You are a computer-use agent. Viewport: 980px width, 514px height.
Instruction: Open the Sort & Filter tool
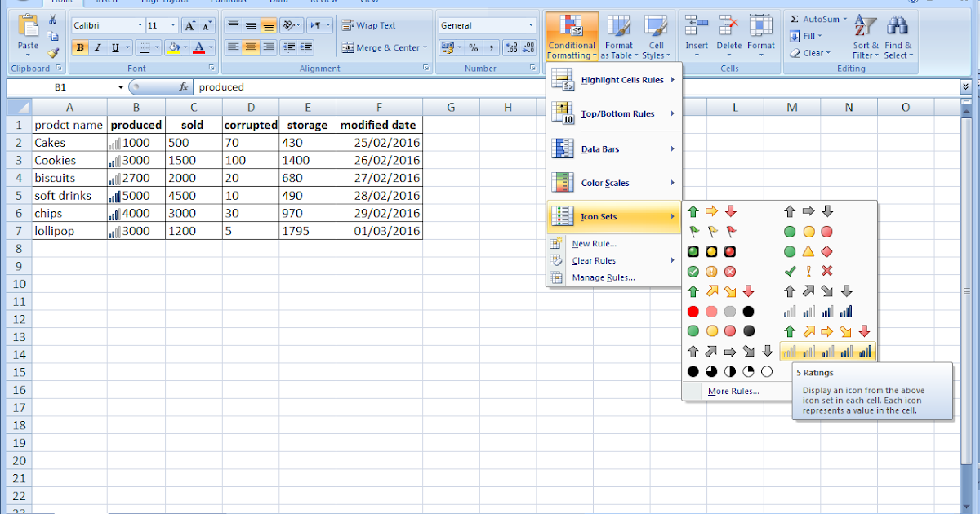(866, 37)
